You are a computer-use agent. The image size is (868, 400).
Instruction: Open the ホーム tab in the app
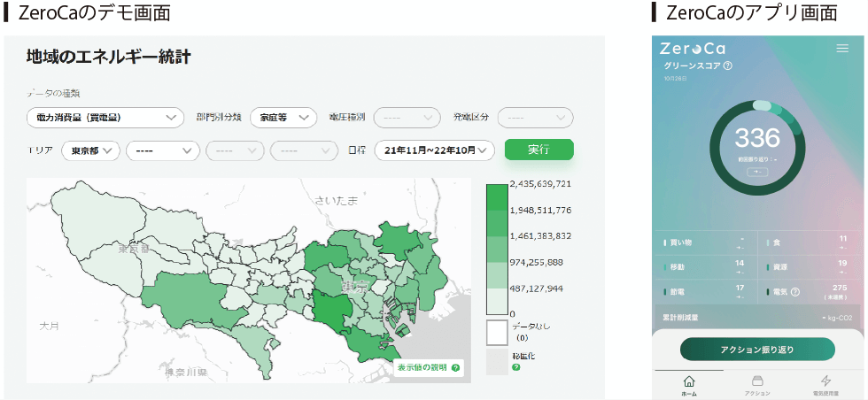689,385
